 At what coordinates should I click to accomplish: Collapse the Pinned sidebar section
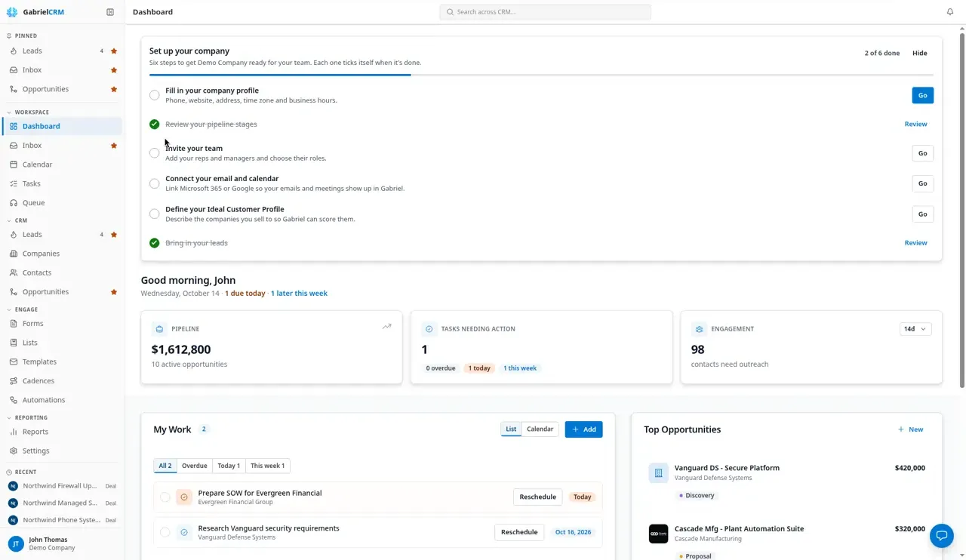click(23, 35)
